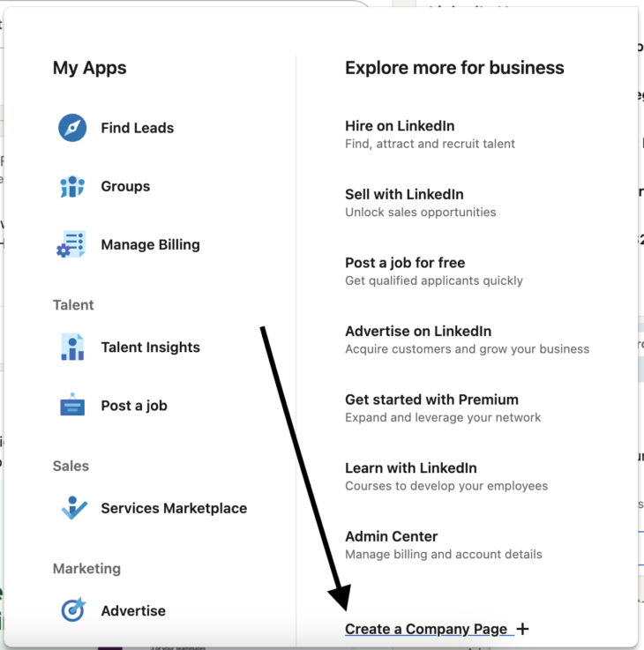The height and width of the screenshot is (650, 644).
Task: Click the Create a Company Page link
Action: (426, 629)
